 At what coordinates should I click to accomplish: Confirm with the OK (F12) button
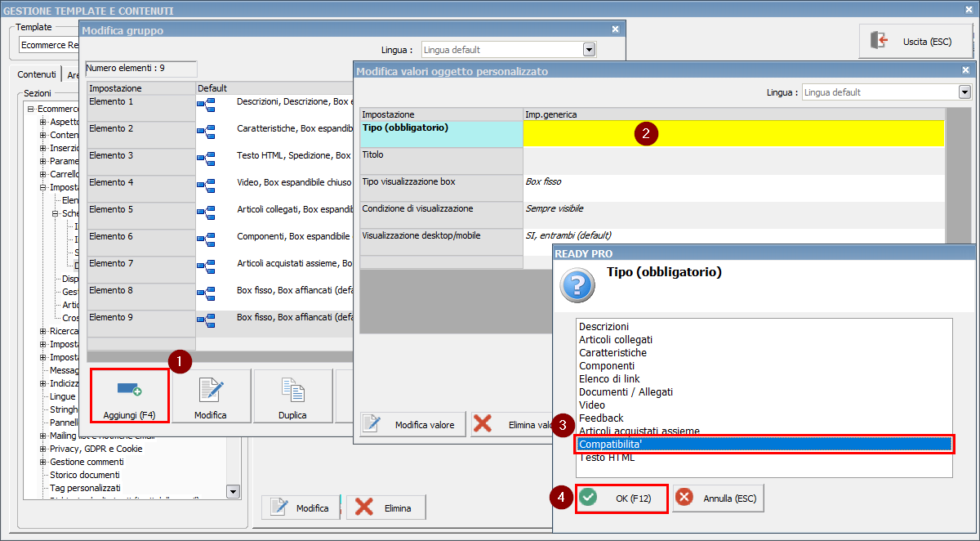point(621,498)
